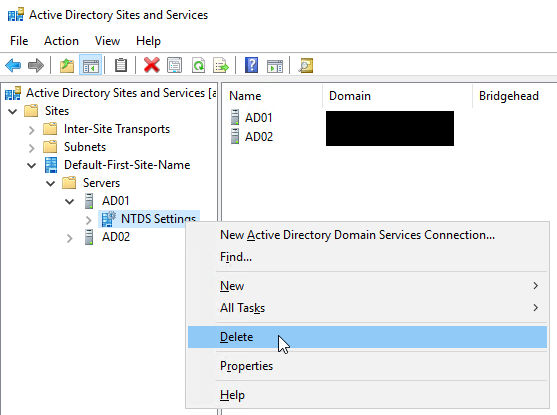557x415 pixels.
Task: Open the Action menu
Action: (61, 41)
